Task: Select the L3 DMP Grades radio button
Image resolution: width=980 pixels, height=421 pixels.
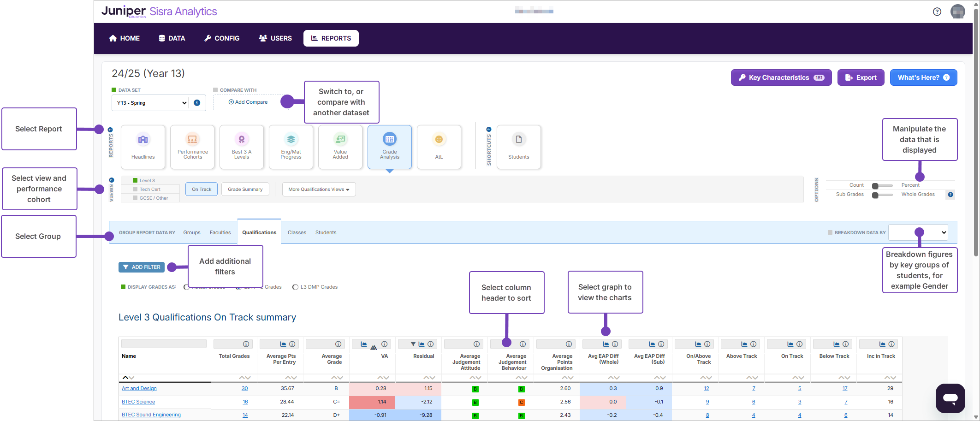Action: (x=296, y=287)
